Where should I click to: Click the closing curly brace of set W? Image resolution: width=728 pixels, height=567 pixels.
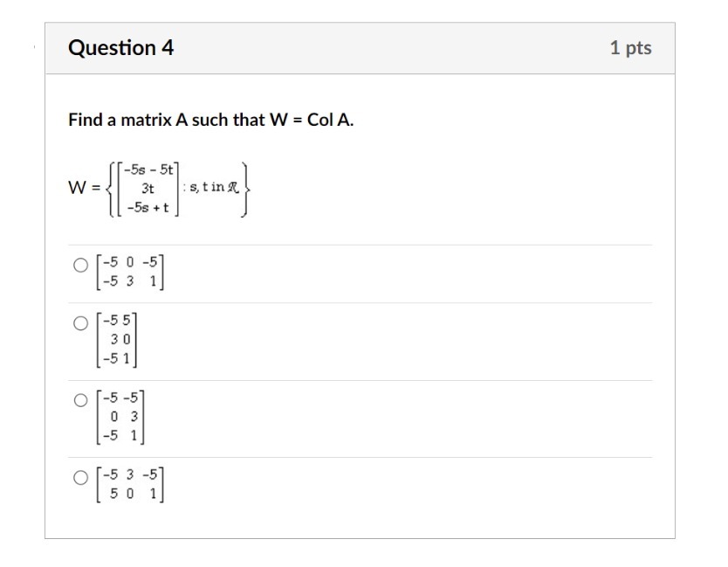(x=245, y=190)
